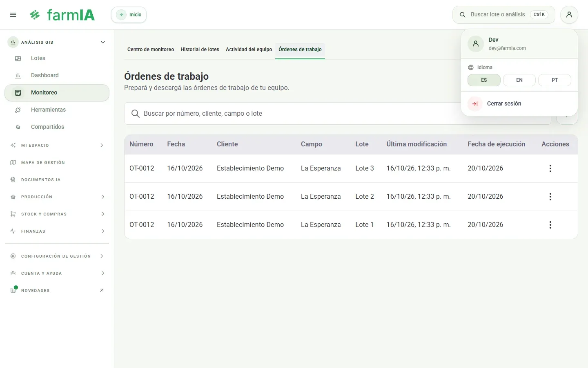Click the Fecha de ejecución column header

point(497,144)
